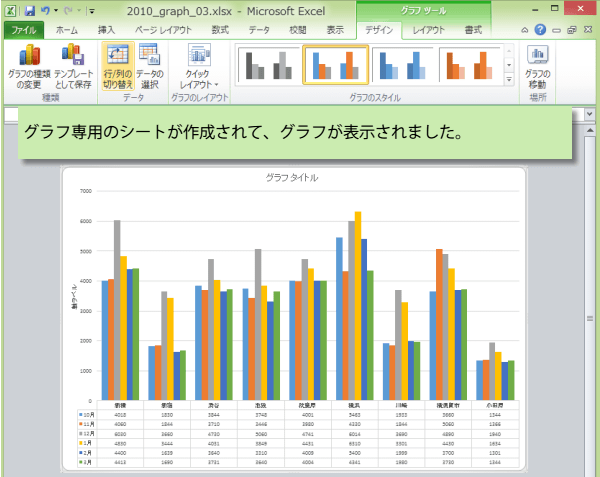Expand the chart styles gallery arrow

click(x=509, y=77)
